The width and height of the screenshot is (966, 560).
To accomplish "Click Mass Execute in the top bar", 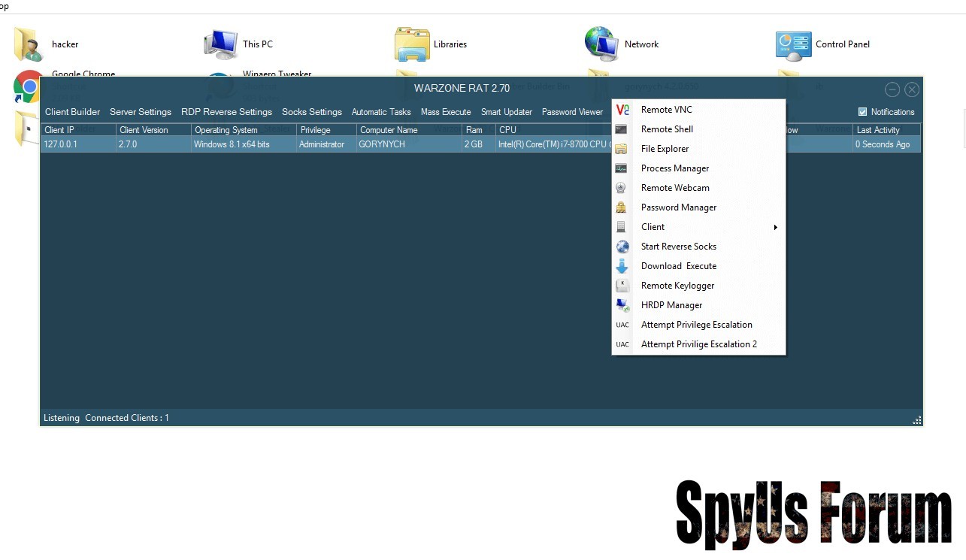I will (x=446, y=112).
